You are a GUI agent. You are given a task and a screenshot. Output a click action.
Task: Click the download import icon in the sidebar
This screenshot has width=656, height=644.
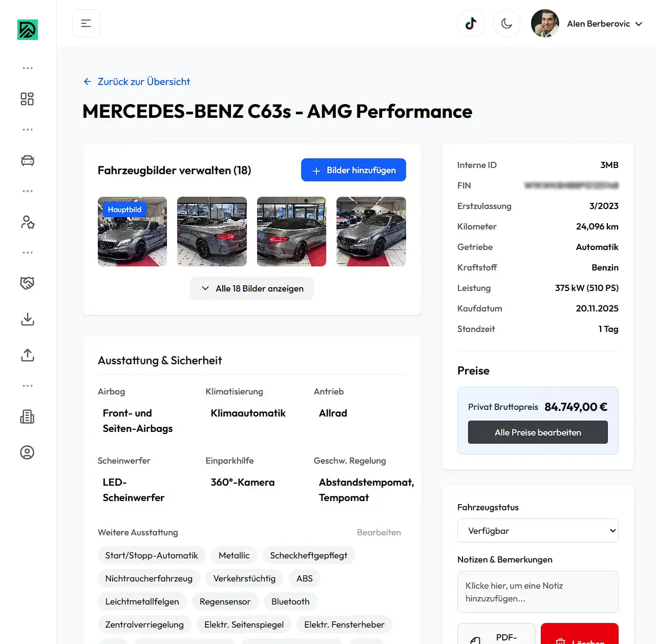[x=27, y=319]
